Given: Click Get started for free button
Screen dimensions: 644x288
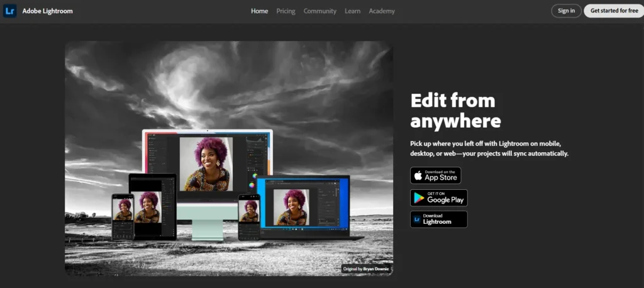Looking at the screenshot, I should coord(614,11).
